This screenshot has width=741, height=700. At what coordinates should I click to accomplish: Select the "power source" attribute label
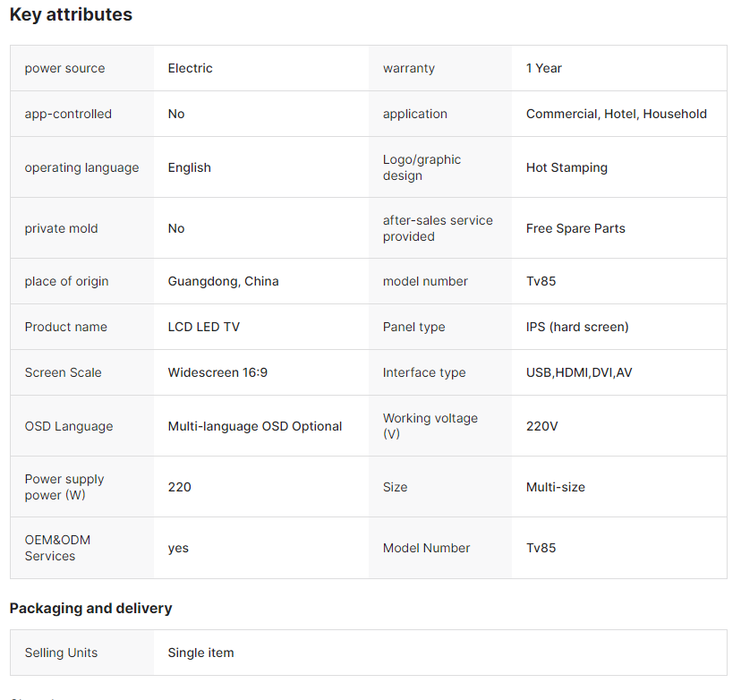coord(64,68)
